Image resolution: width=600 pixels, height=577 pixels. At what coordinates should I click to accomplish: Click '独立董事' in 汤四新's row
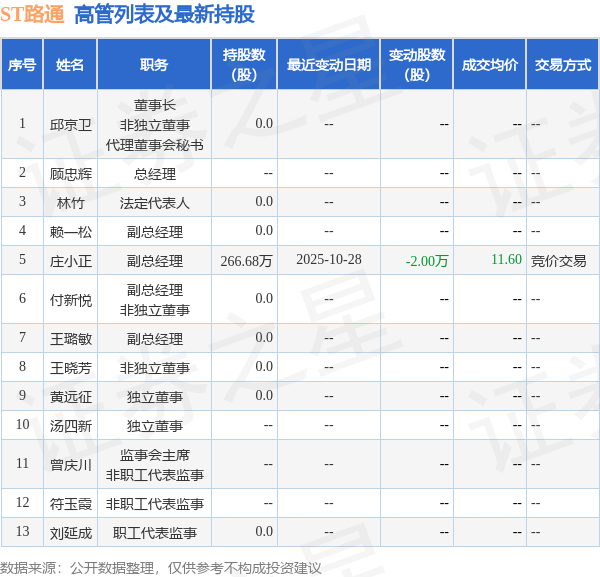[x=155, y=426]
